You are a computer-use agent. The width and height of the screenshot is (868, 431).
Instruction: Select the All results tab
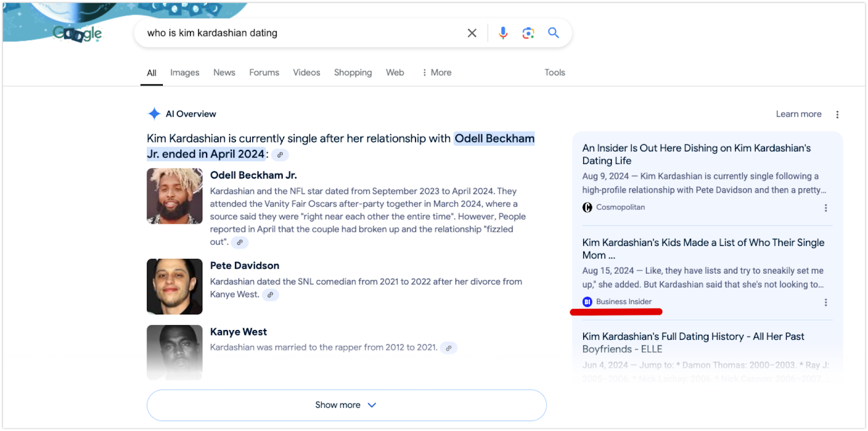151,73
